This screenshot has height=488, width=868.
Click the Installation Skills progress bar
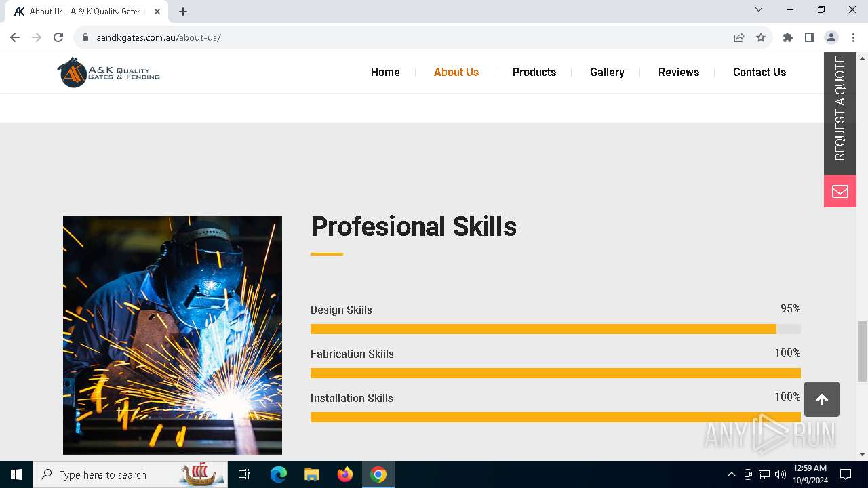pos(555,417)
